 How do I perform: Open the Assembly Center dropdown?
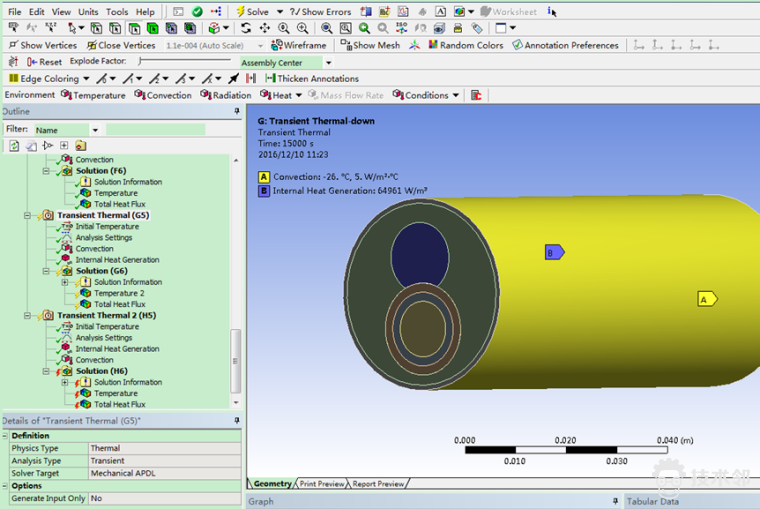point(329,63)
